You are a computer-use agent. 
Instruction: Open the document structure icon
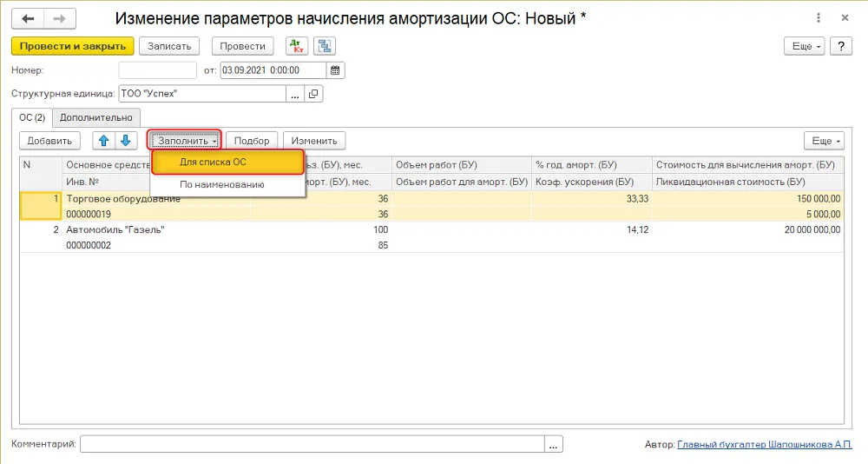pos(325,46)
